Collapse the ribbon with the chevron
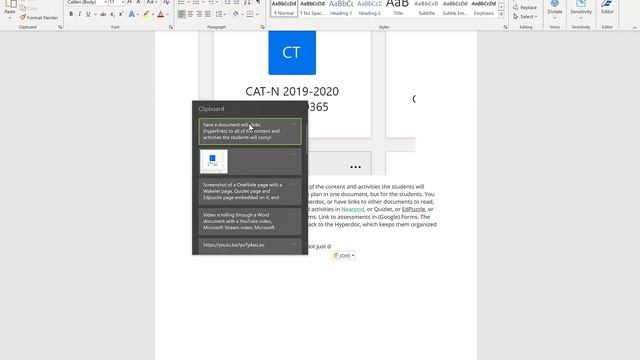This screenshot has width=640, height=360. (x=635, y=27)
